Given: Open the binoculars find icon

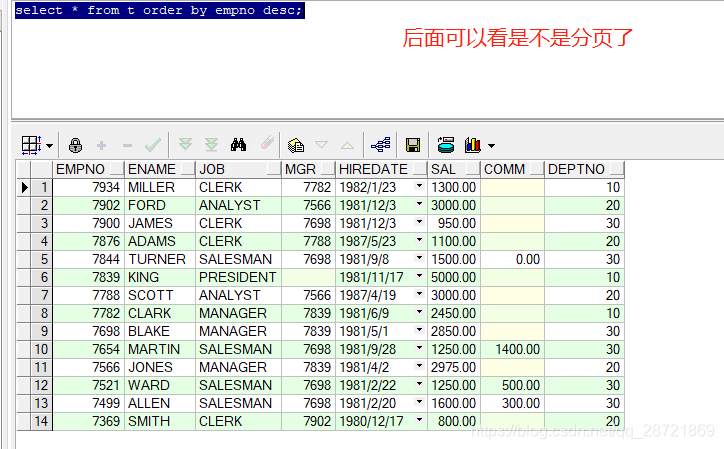Looking at the screenshot, I should click(x=239, y=145).
